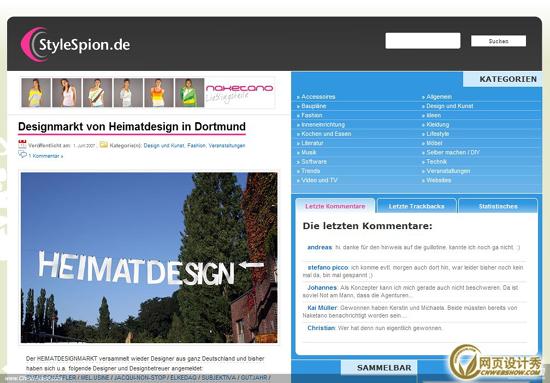Select the yellow shirt model thumbnail

click(x=36, y=93)
